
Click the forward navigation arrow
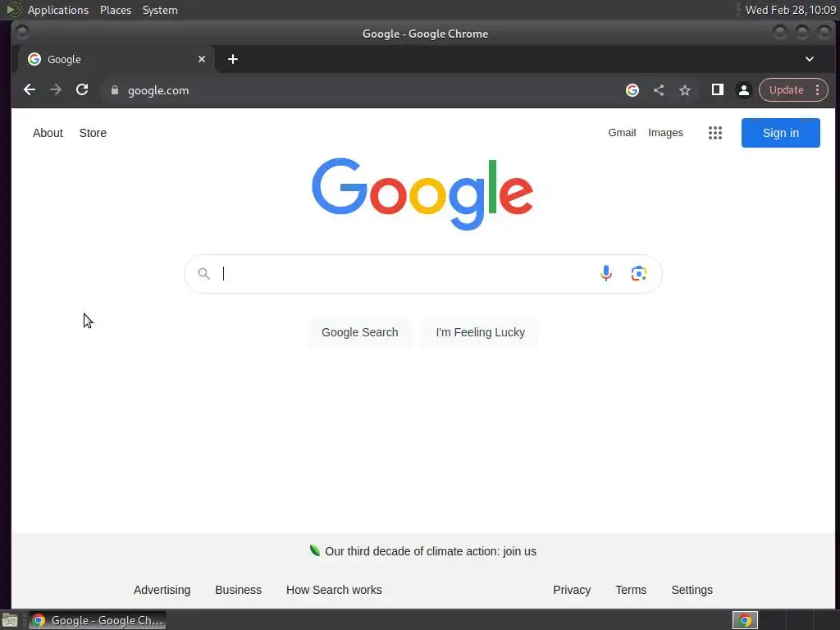coord(56,90)
